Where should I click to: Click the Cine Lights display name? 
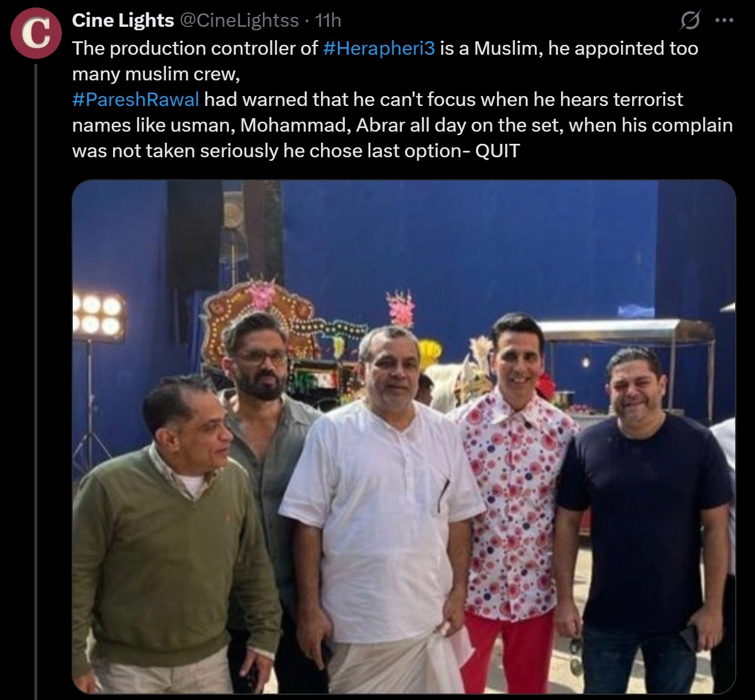point(123,20)
